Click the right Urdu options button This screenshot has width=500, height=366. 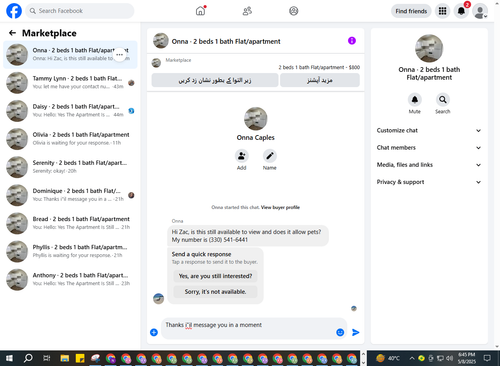pos(320,80)
